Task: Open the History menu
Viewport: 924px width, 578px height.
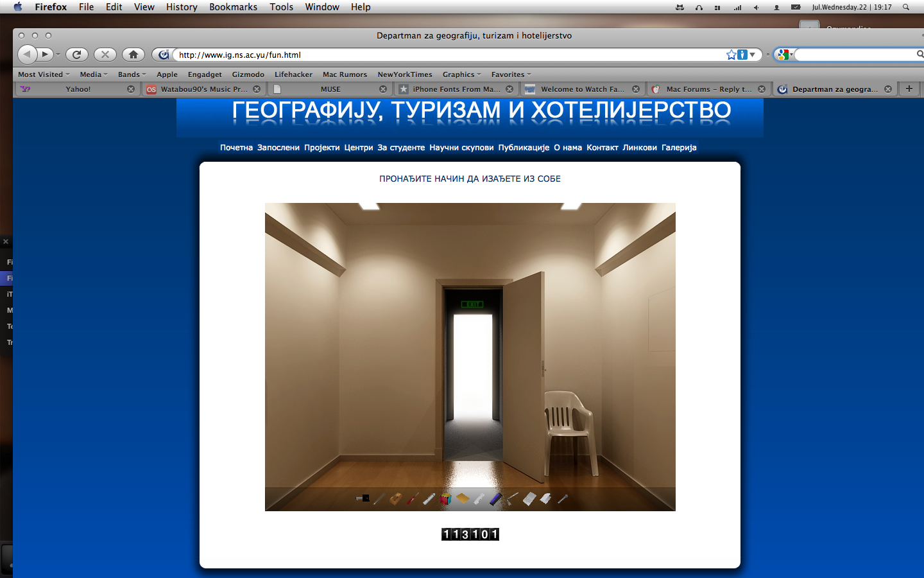Action: [182, 7]
